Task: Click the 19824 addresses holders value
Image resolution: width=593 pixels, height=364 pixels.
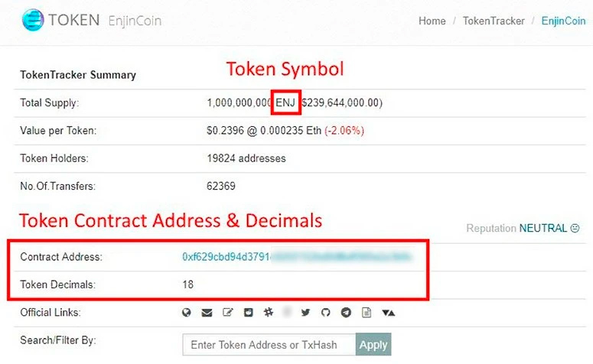Action: (x=240, y=158)
